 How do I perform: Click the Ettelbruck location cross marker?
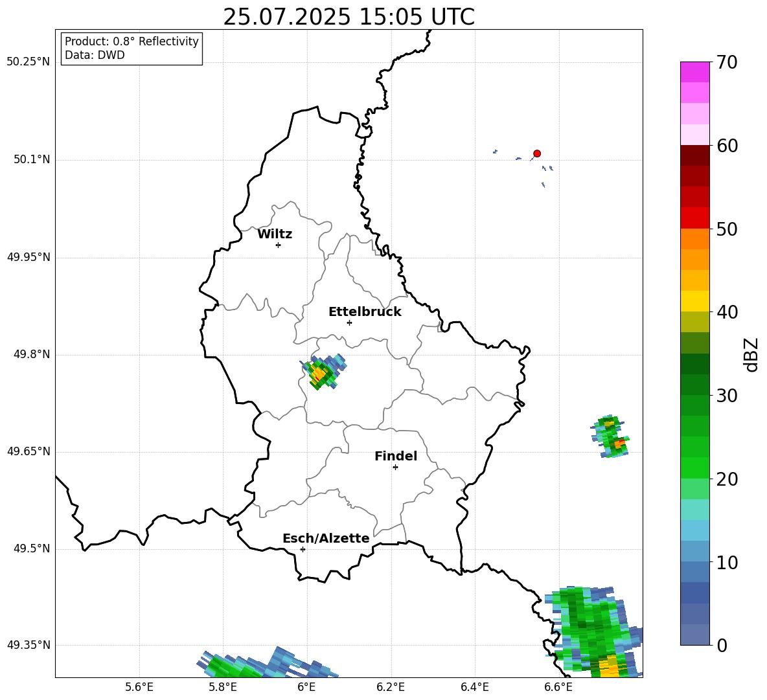[349, 322]
